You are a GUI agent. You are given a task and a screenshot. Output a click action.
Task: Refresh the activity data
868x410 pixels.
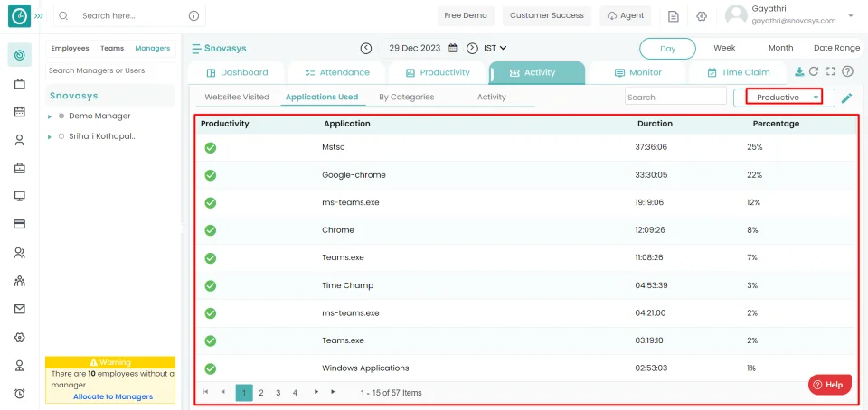(x=814, y=71)
